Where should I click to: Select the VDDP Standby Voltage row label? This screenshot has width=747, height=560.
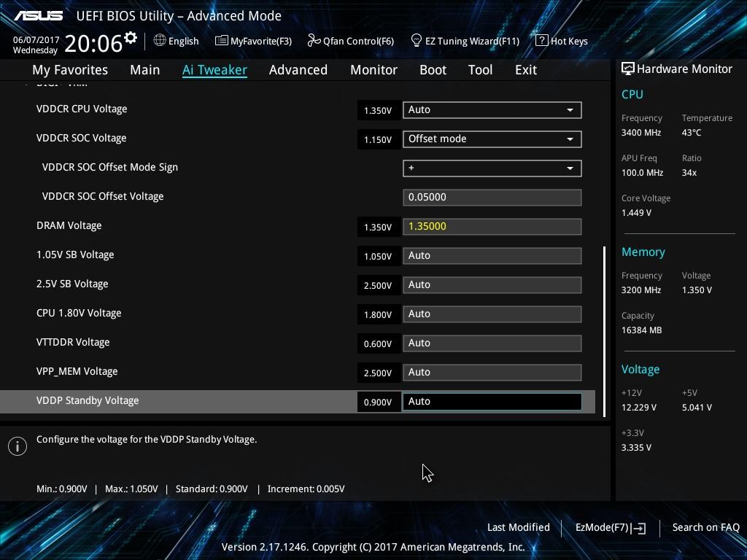(x=88, y=400)
